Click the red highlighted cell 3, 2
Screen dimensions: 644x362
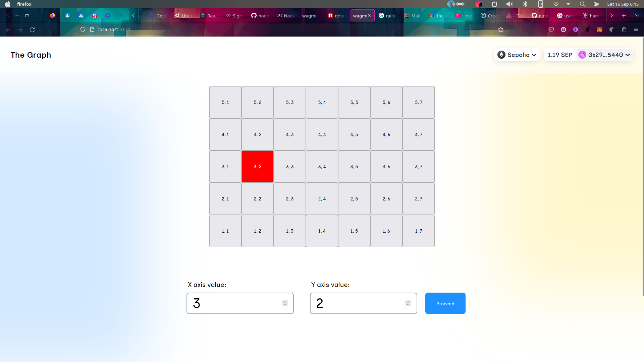tap(258, 167)
